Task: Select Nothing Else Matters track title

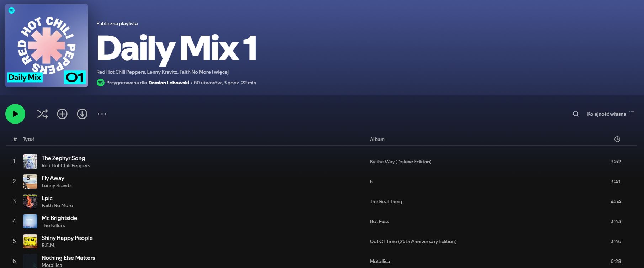Action: tap(68, 258)
